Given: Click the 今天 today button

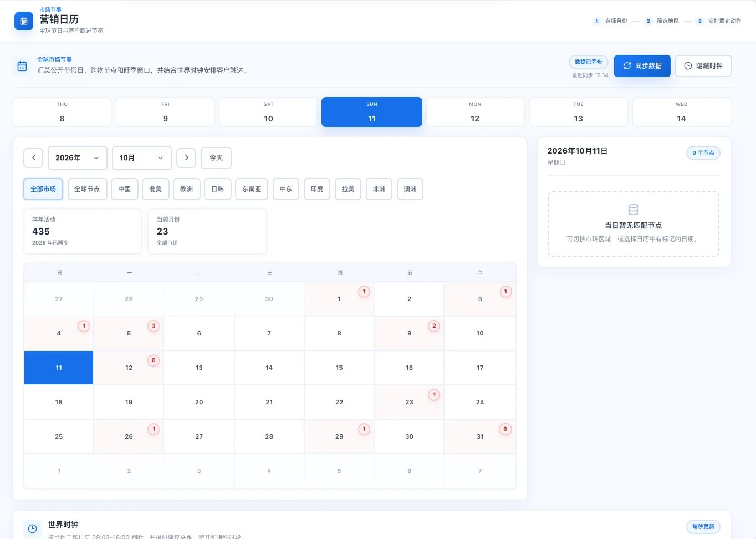Looking at the screenshot, I should click(x=216, y=157).
